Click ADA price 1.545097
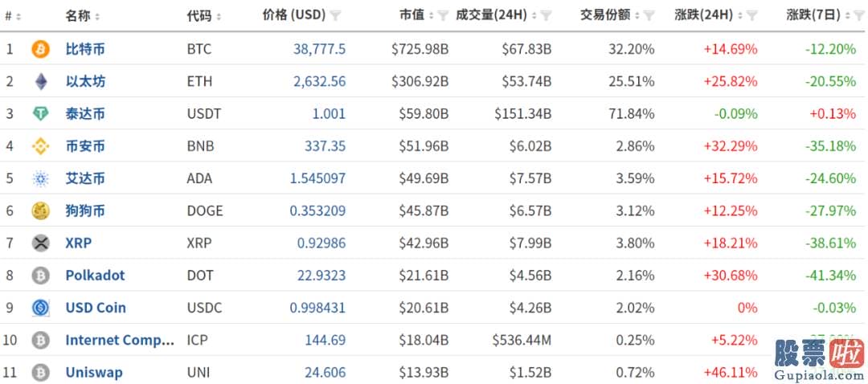Image resolution: width=868 pixels, height=384 pixels. tap(317, 178)
